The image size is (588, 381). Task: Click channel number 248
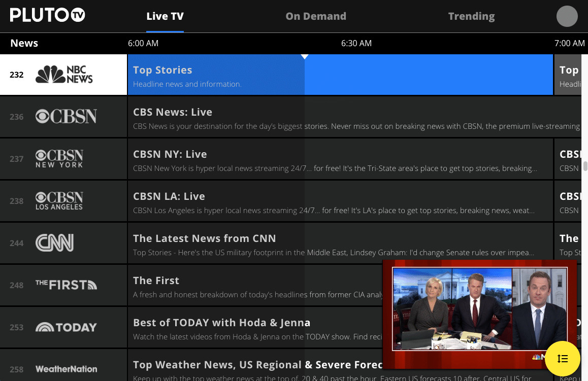coord(16,285)
